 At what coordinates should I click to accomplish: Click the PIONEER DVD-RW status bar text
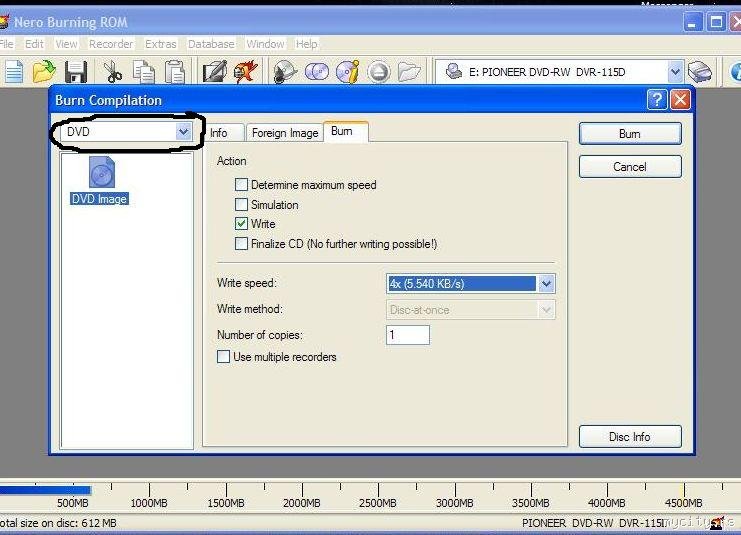pyautogui.click(x=594, y=523)
